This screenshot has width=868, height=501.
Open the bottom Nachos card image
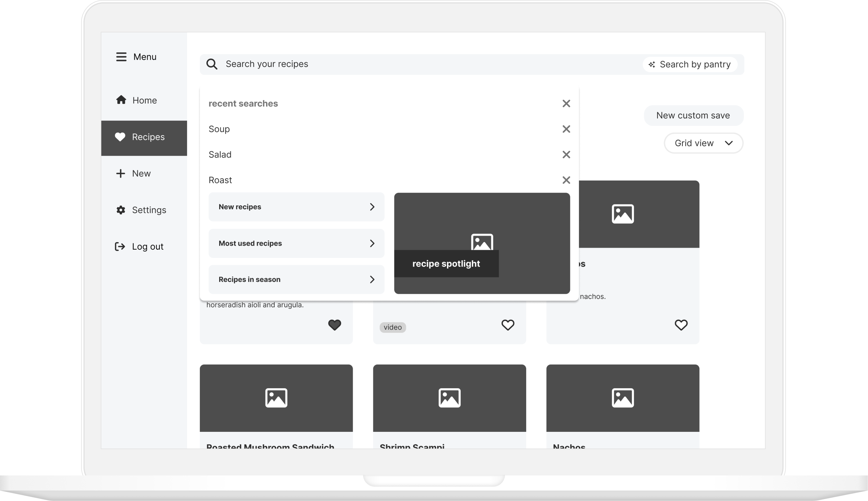[x=623, y=398]
